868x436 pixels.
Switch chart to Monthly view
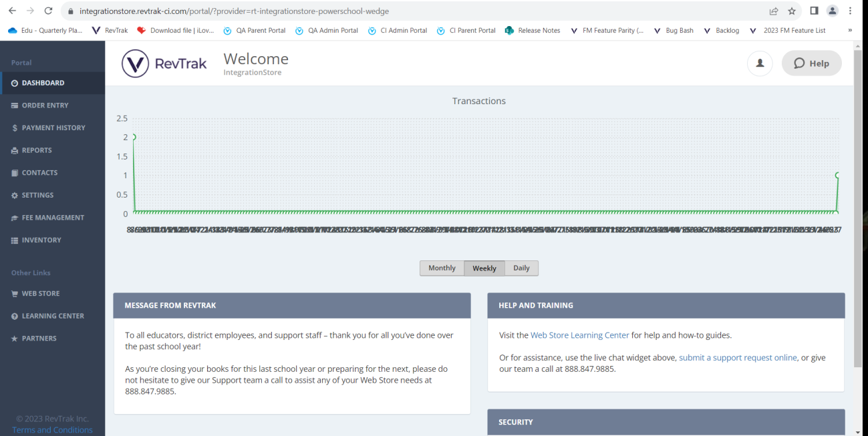coord(442,268)
